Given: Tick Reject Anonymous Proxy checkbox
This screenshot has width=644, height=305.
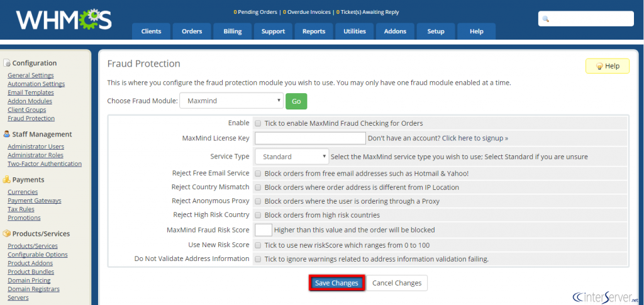Looking at the screenshot, I should [x=258, y=201].
